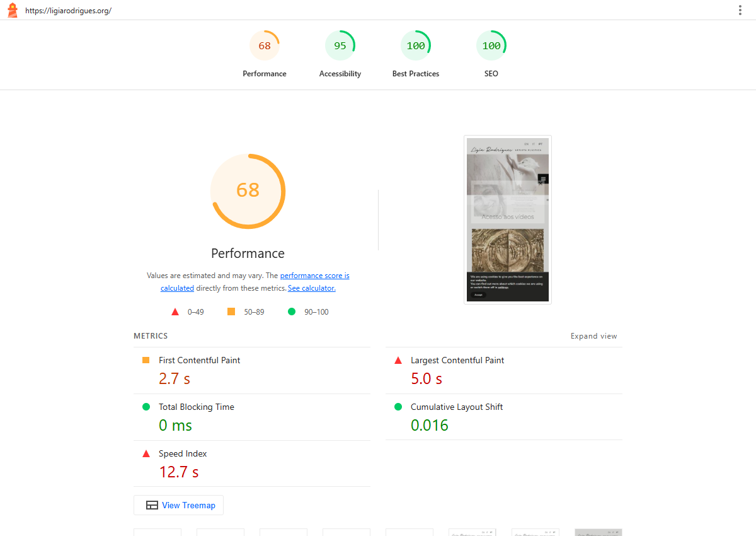
Task: Follow the "performance score is calculated" link
Action: (x=255, y=282)
